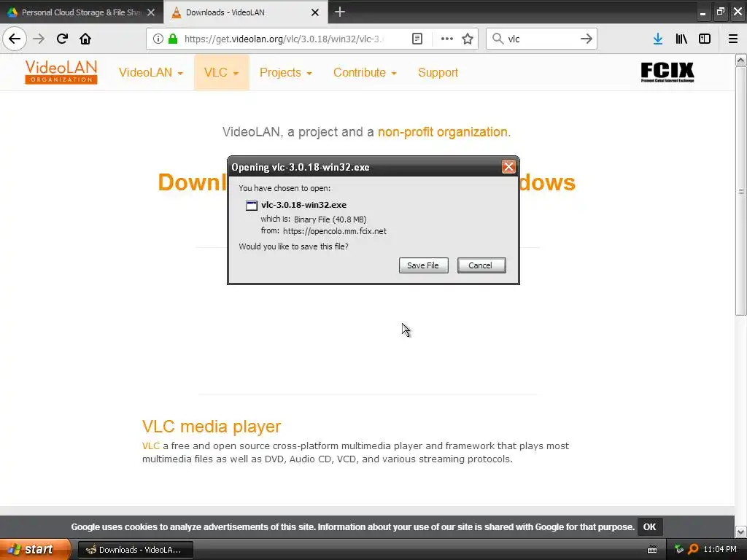Click the vlc-3.0.18-win32.exe file icon

point(252,205)
